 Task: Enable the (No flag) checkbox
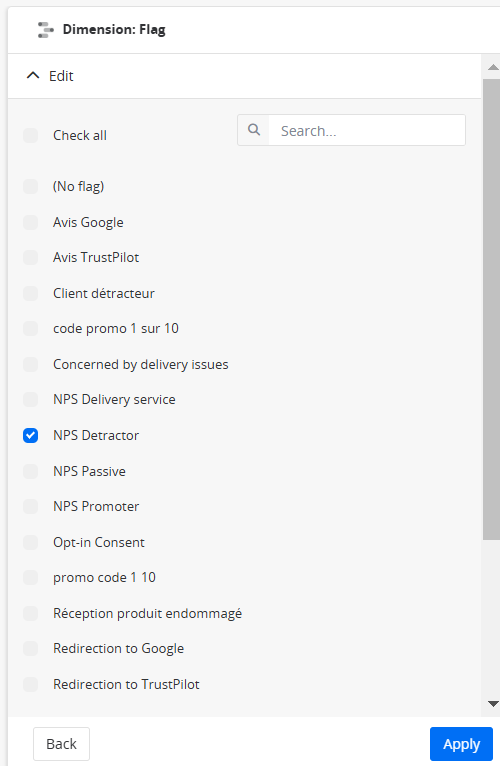(x=30, y=186)
